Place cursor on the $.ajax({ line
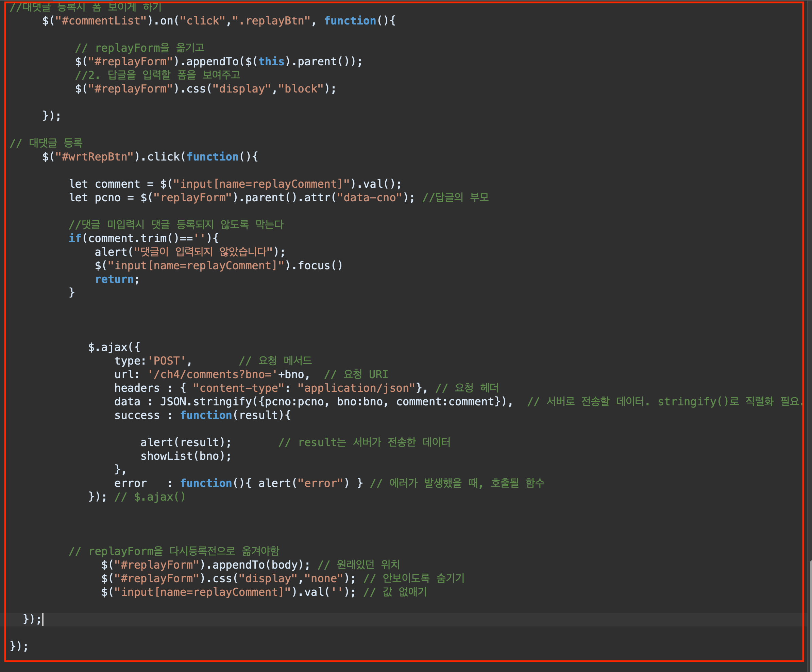812x672 pixels. coord(114,347)
